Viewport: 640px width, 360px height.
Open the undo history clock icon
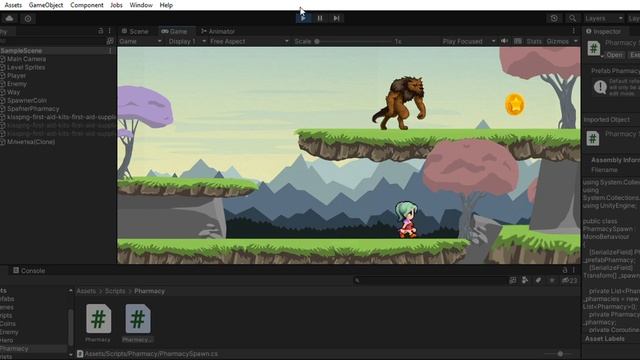(x=554, y=18)
